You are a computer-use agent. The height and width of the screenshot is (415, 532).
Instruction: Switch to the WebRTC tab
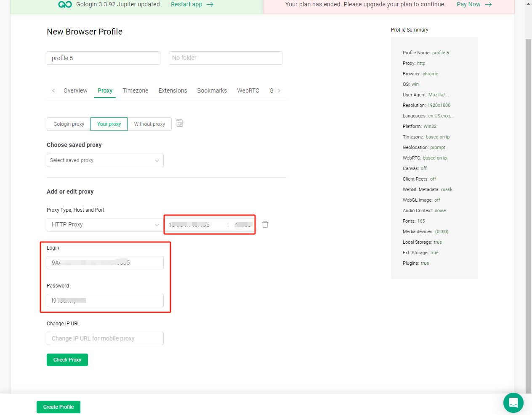[248, 90]
